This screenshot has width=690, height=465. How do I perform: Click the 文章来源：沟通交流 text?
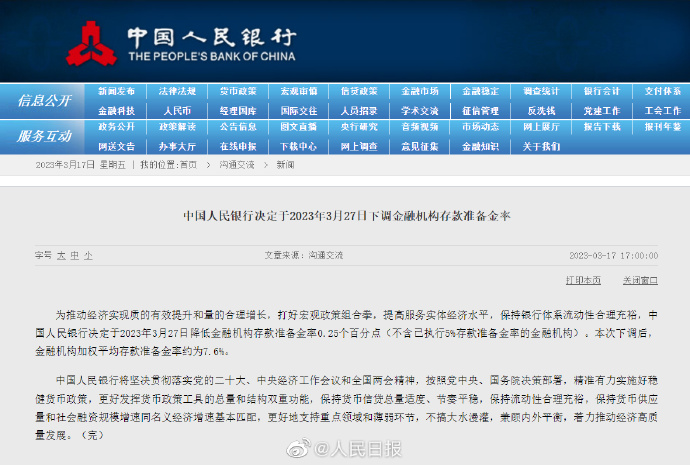(x=304, y=255)
